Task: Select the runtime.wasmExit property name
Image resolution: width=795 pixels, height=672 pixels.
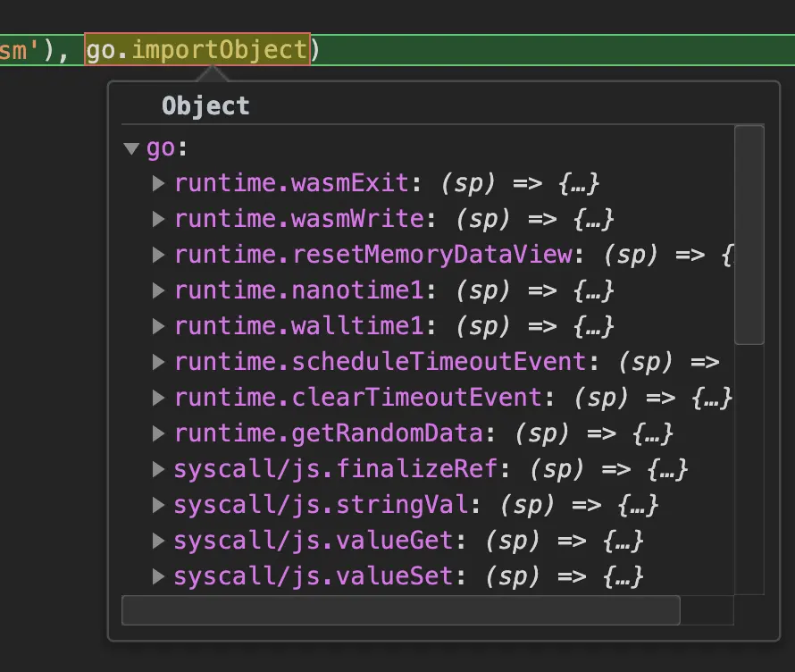Action: click(x=291, y=183)
